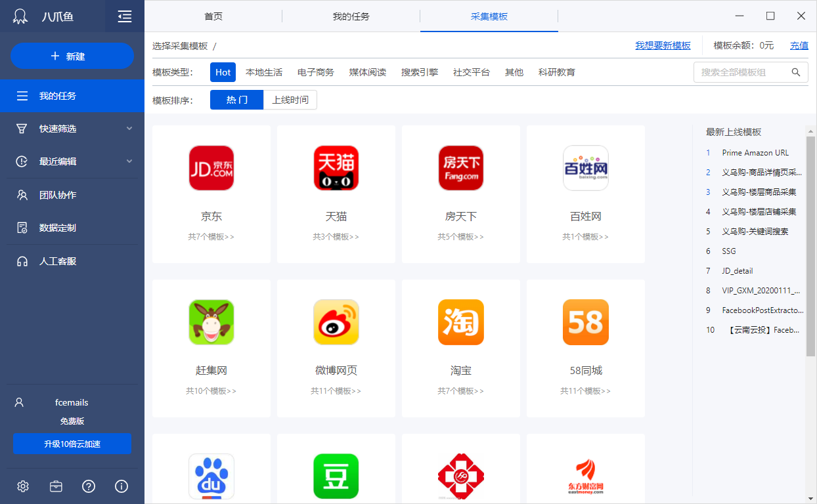Image resolution: width=817 pixels, height=504 pixels.
Task: Click the search magnifier icon
Action: (795, 72)
